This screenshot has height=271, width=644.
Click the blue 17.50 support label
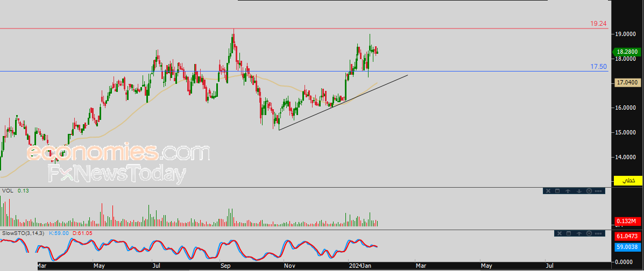pos(598,67)
